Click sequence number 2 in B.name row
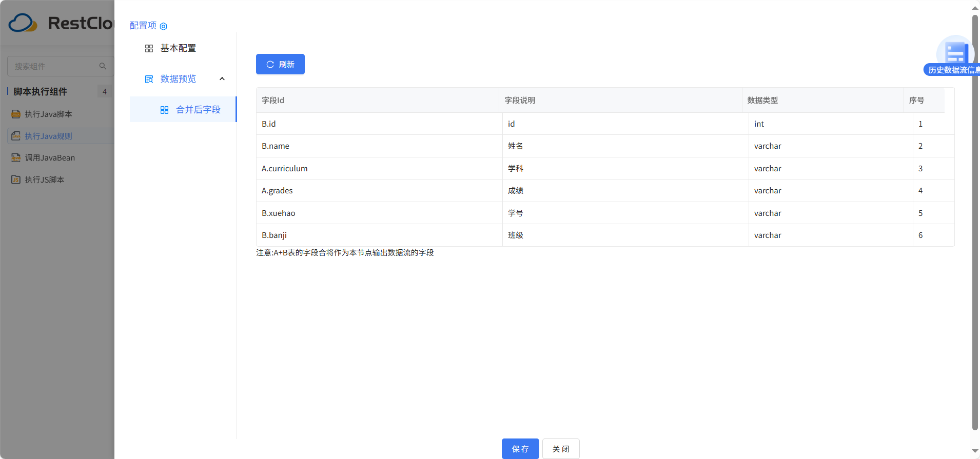Viewport: 980px width, 459px height. click(934, 146)
